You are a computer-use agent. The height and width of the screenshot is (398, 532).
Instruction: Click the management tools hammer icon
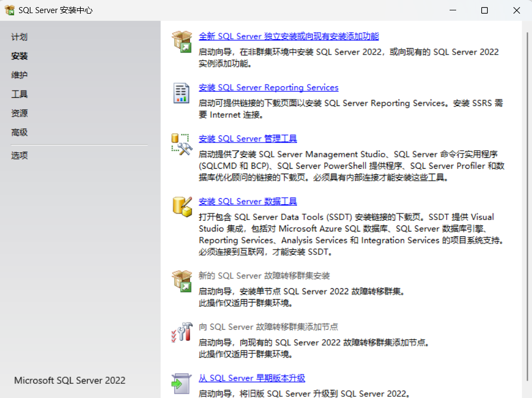[182, 144]
